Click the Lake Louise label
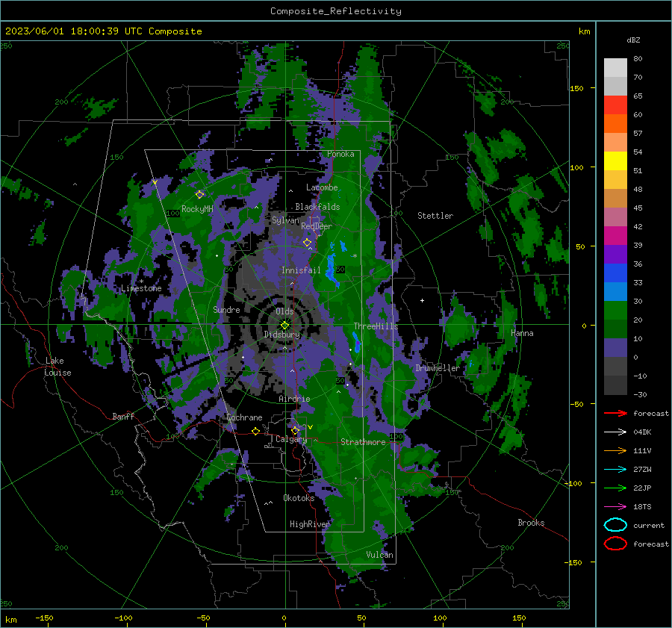The image size is (672, 628). [x=57, y=367]
